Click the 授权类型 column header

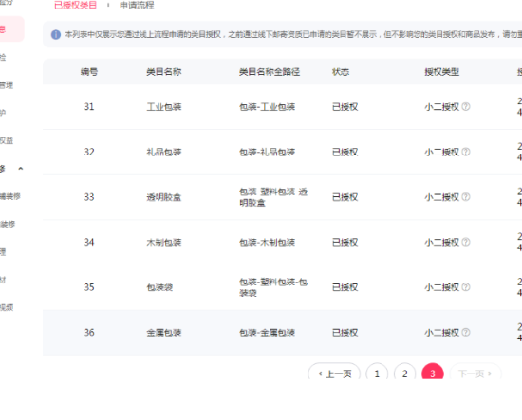pos(441,72)
